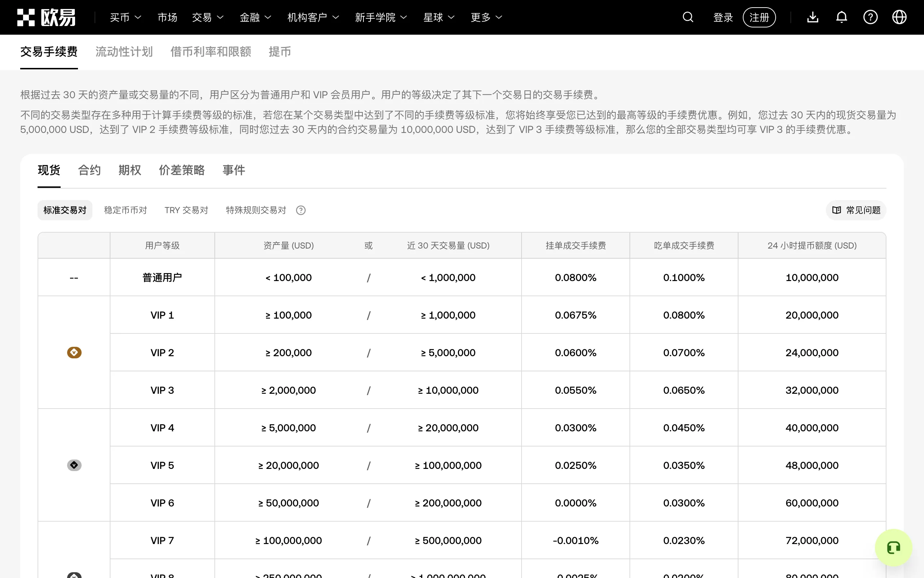Click the OKX logo in header

pyautogui.click(x=46, y=17)
